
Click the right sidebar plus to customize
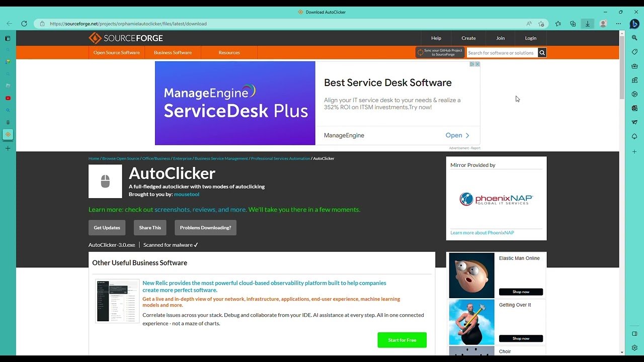(x=634, y=151)
